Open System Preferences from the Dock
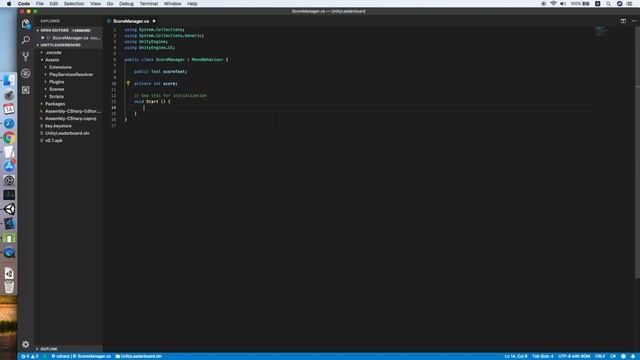Image resolution: width=640 pixels, height=360 pixels. click(9, 180)
